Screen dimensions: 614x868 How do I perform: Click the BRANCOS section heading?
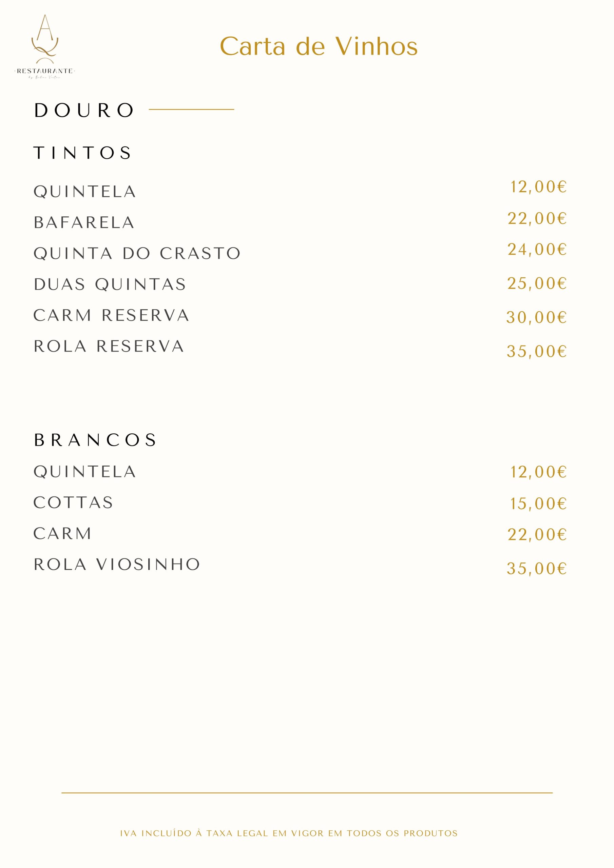(x=95, y=440)
